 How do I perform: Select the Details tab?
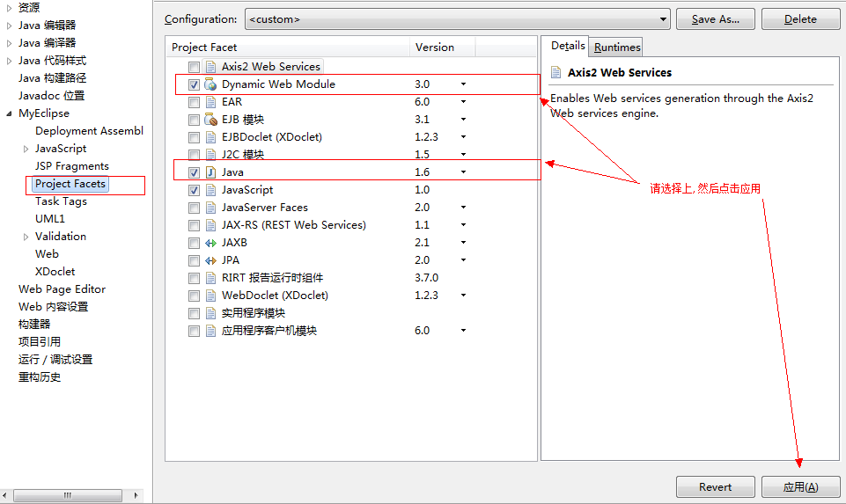[x=568, y=46]
